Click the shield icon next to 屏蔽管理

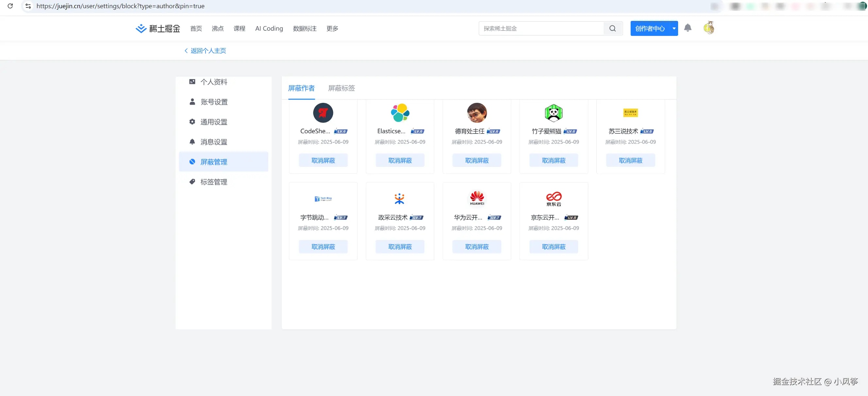pyautogui.click(x=192, y=162)
